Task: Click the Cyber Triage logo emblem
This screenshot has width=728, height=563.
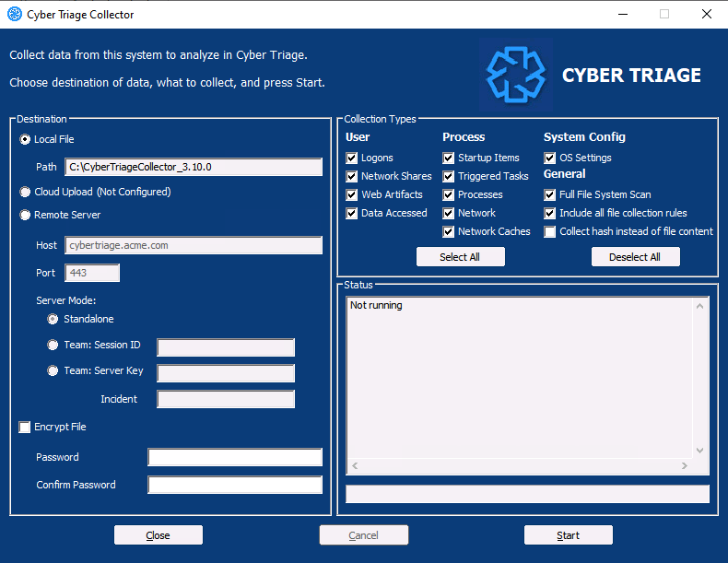Action: [515, 75]
